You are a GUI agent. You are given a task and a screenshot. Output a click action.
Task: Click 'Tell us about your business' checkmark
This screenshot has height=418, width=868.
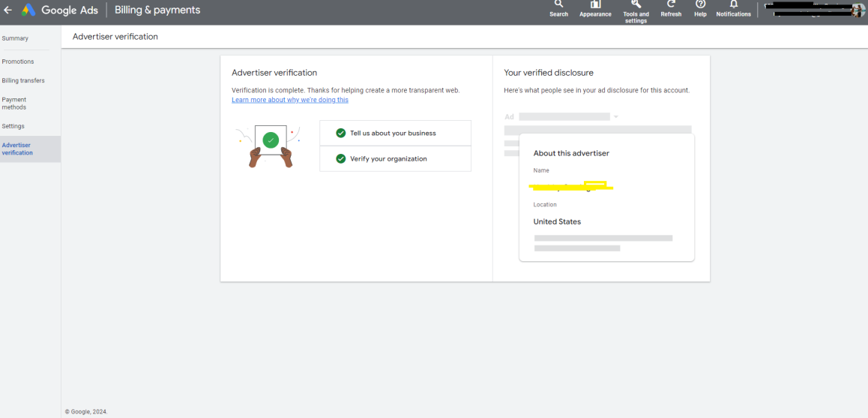point(341,133)
